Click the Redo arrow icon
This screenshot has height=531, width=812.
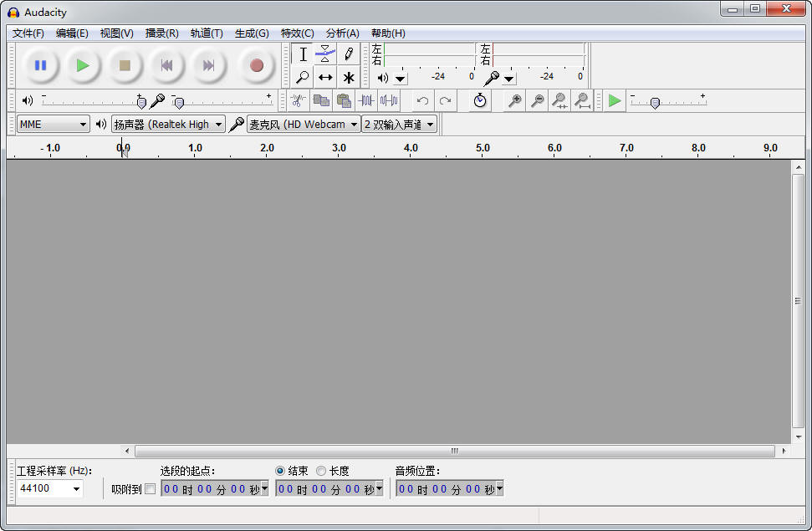click(x=446, y=100)
